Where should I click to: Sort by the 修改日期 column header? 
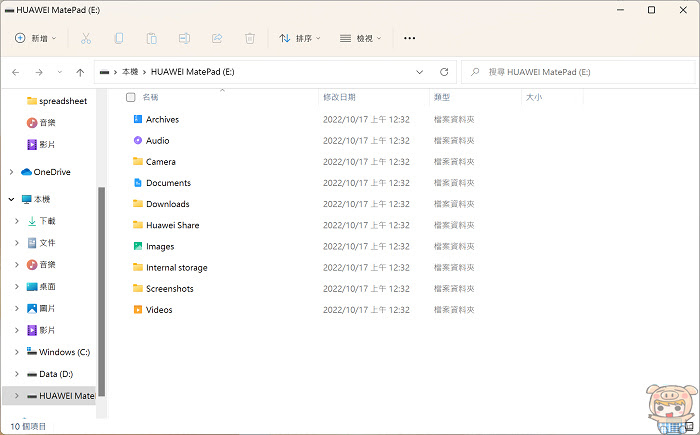(339, 97)
